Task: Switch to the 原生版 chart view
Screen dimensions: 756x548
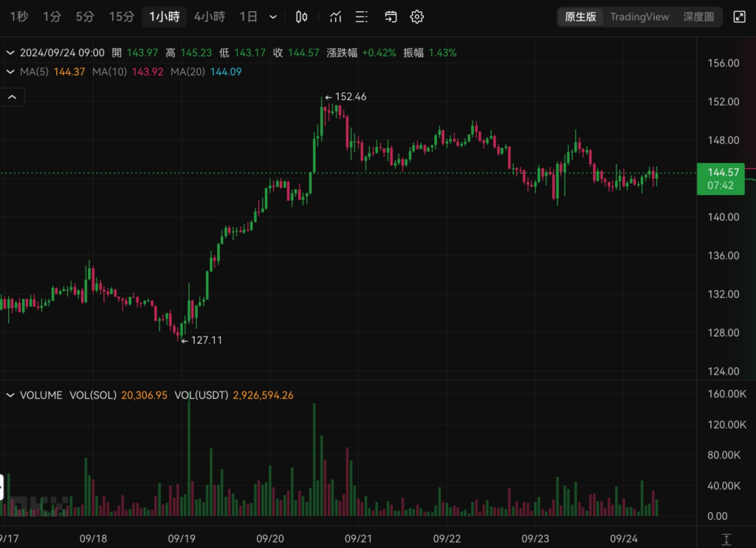Action: click(580, 17)
